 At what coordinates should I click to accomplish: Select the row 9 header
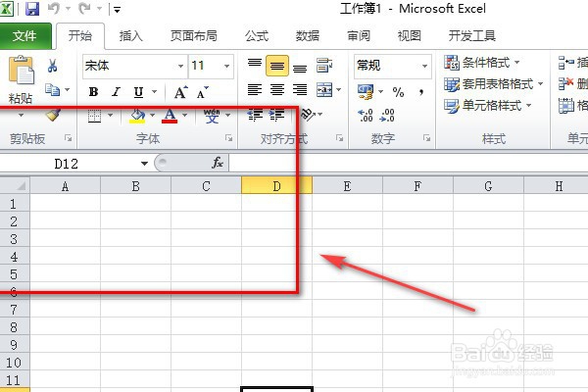point(15,345)
